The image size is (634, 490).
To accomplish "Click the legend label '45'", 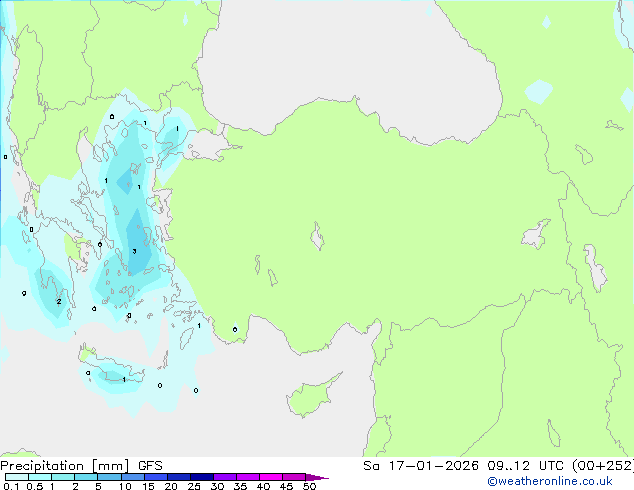I will (286, 486).
